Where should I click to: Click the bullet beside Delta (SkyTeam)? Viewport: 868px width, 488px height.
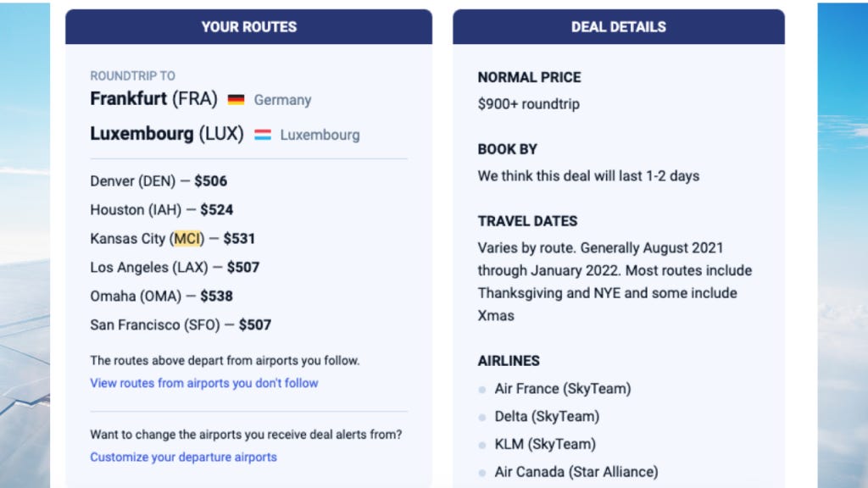(482, 417)
